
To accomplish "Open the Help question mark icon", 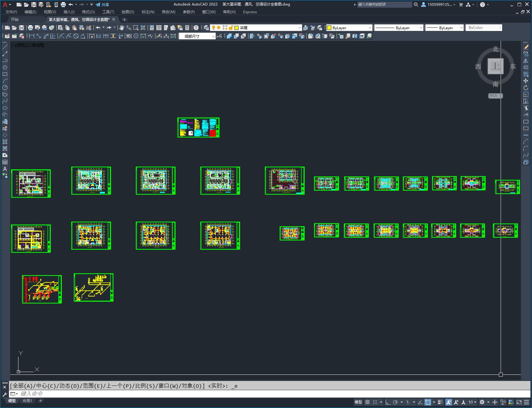I will 196,28.
